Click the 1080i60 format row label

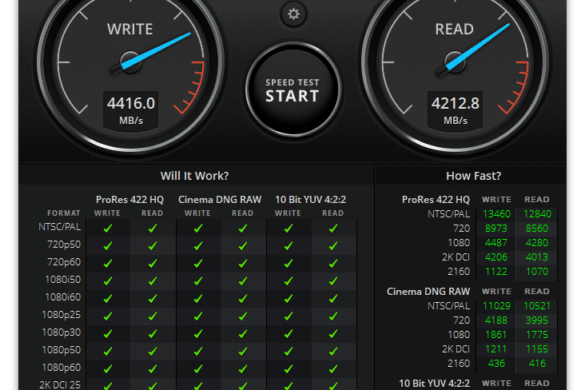(63, 297)
